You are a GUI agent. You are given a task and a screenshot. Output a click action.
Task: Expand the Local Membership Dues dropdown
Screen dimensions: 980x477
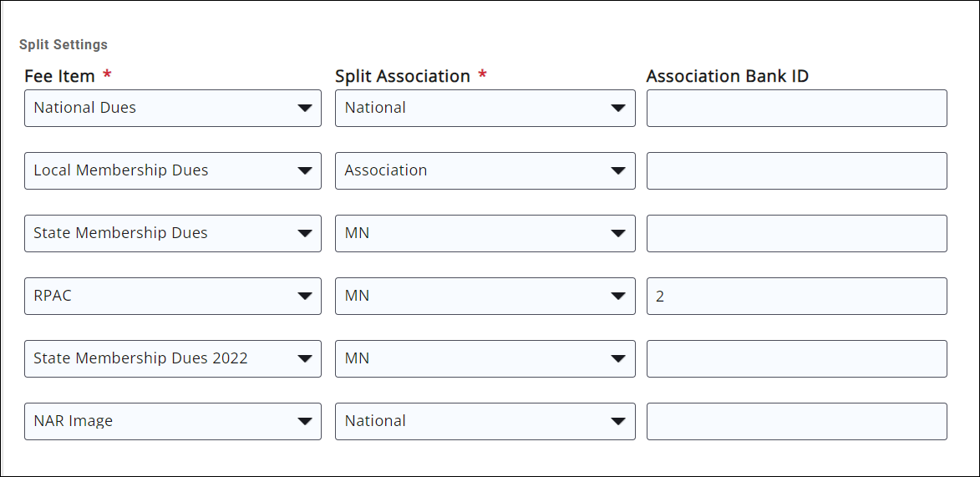pos(172,170)
